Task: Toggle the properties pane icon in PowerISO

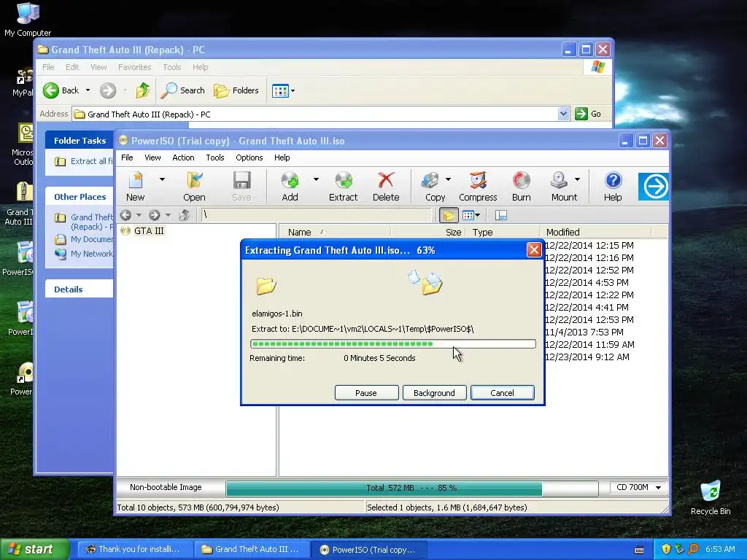Action: pos(500,215)
